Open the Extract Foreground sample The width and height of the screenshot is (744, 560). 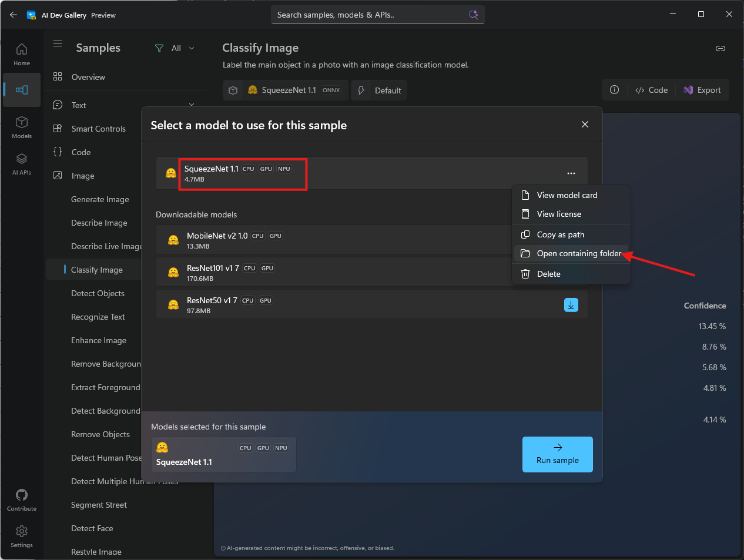(x=106, y=387)
